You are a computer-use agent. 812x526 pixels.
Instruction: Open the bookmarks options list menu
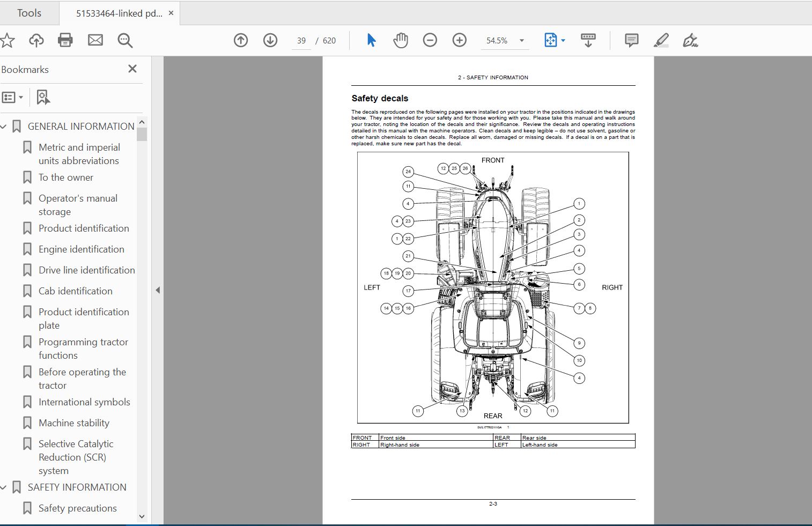[x=12, y=98]
